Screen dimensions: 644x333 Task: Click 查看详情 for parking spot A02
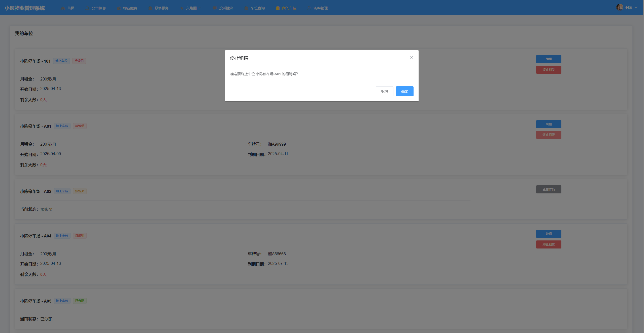click(548, 189)
